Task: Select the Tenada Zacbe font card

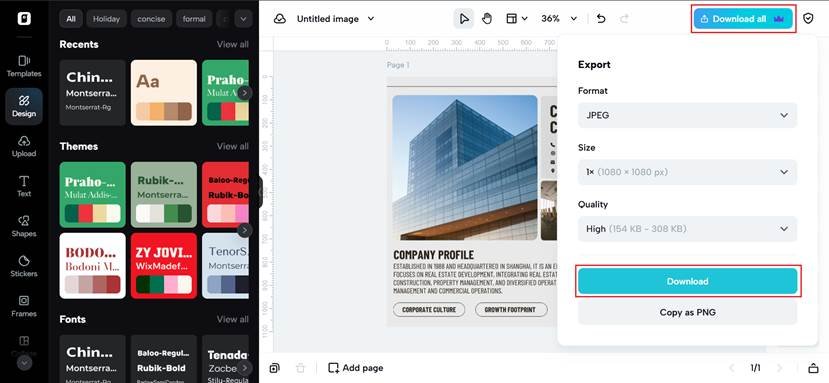Action: (x=225, y=359)
